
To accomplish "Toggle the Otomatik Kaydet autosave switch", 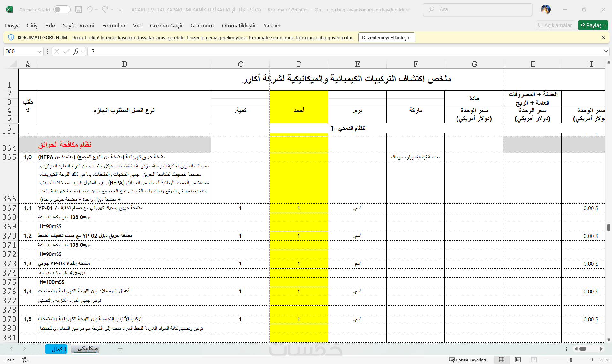I will coord(62,10).
